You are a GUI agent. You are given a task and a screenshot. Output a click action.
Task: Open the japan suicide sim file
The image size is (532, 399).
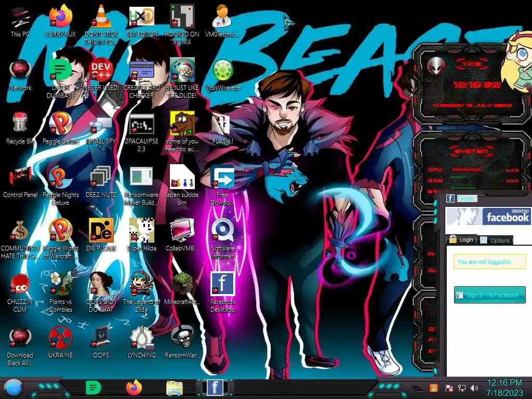(182, 177)
